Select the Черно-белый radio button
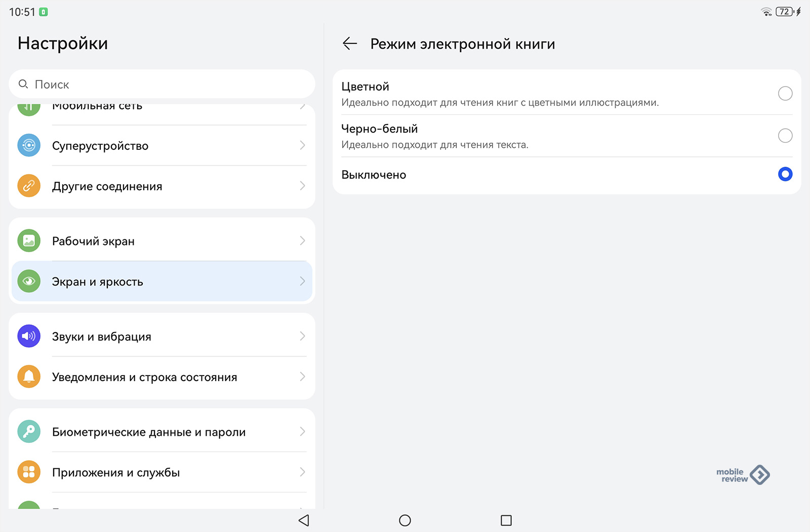The image size is (810, 532). (x=785, y=136)
